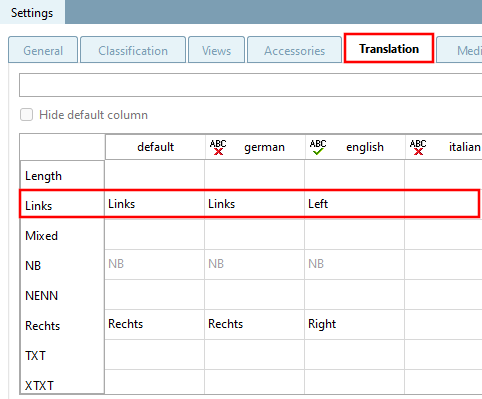Image resolution: width=482 pixels, height=399 pixels.
Task: Click the empty italian cell in Links row
Action: click(x=443, y=204)
